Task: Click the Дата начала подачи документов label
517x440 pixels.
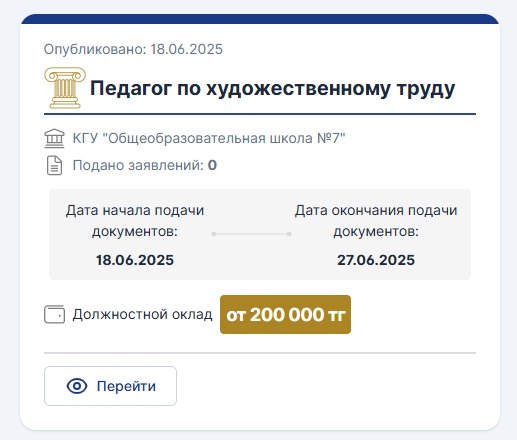Action: click(135, 221)
